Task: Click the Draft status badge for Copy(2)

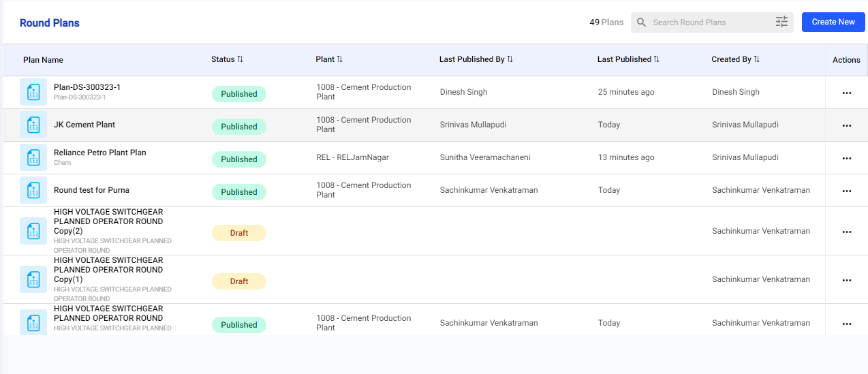Action: (x=238, y=233)
